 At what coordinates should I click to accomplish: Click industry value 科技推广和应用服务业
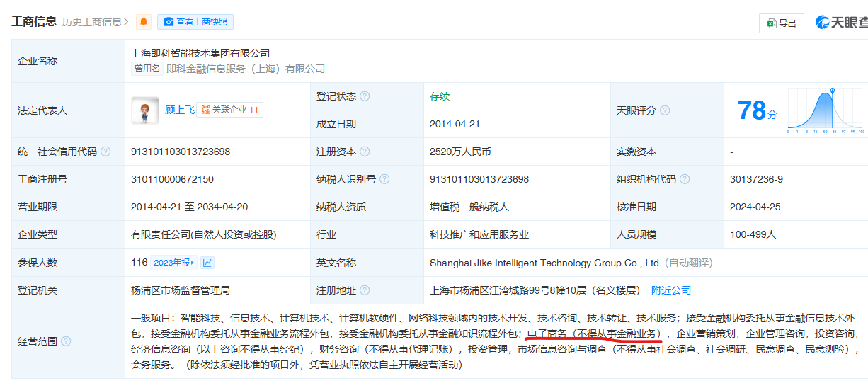click(x=479, y=234)
